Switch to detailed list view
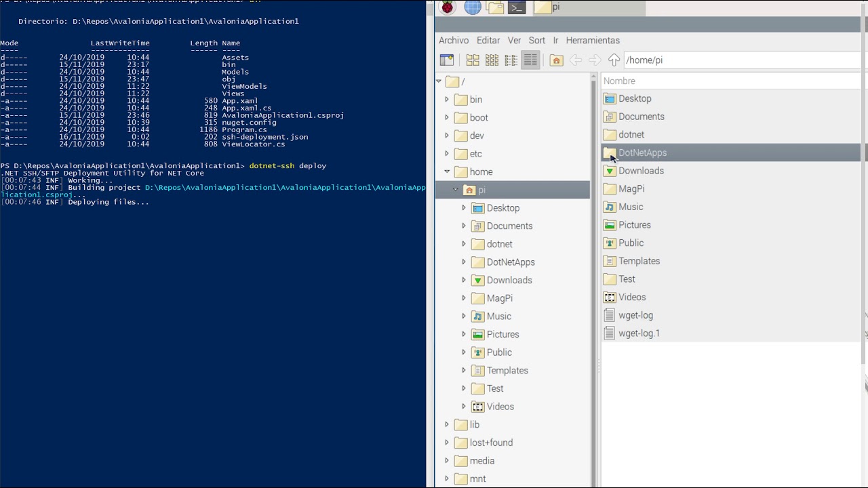This screenshot has width=868, height=488. coord(530,60)
